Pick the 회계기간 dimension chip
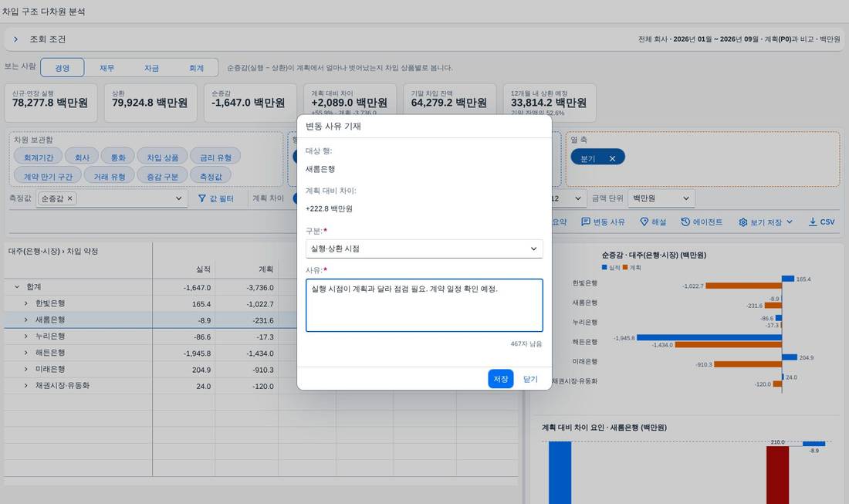 (x=39, y=157)
